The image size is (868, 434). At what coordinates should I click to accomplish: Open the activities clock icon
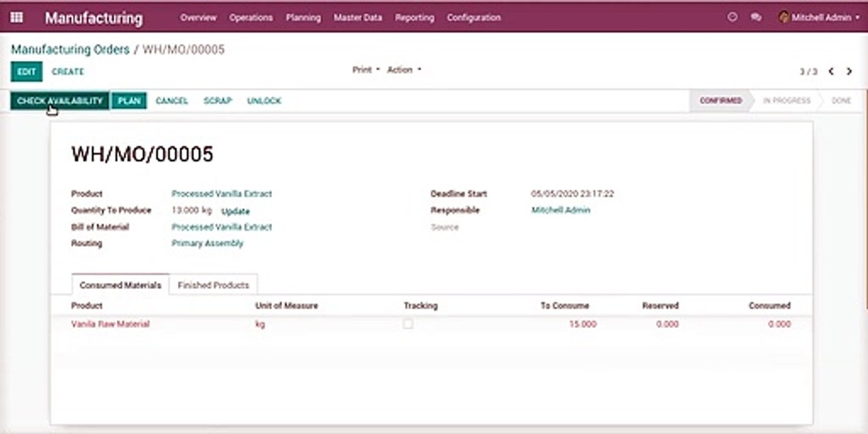[732, 17]
